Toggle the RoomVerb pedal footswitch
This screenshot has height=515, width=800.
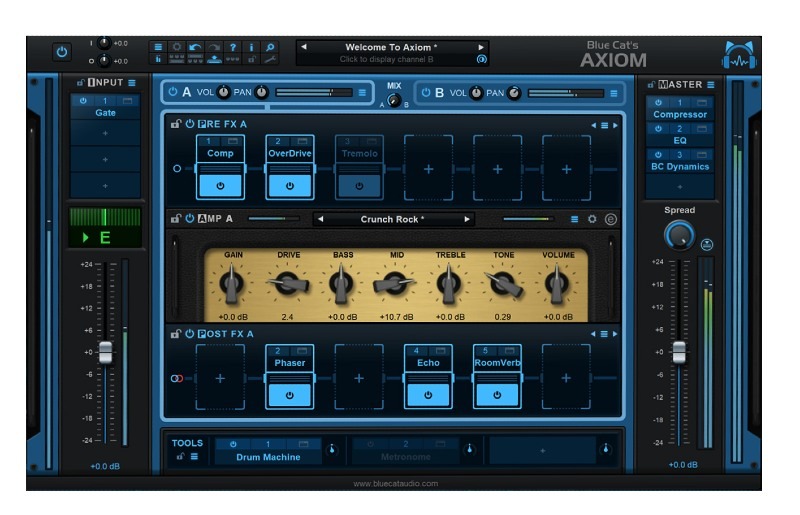pos(497,395)
